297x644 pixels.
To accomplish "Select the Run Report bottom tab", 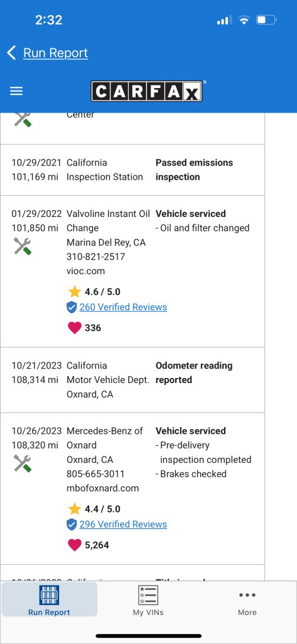I will click(x=49, y=600).
